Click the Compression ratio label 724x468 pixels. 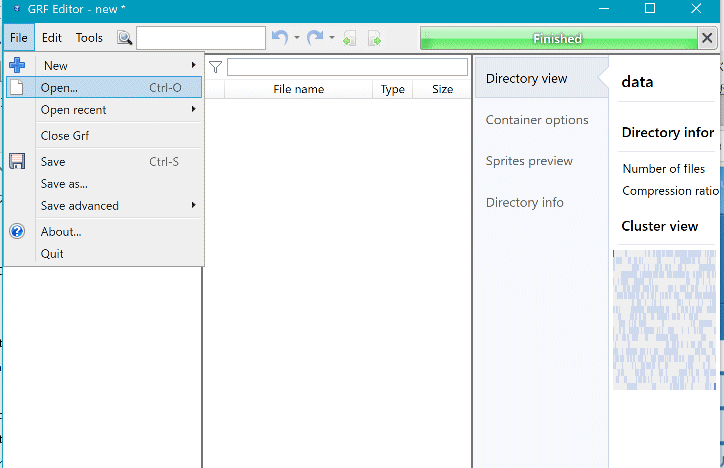pos(670,191)
